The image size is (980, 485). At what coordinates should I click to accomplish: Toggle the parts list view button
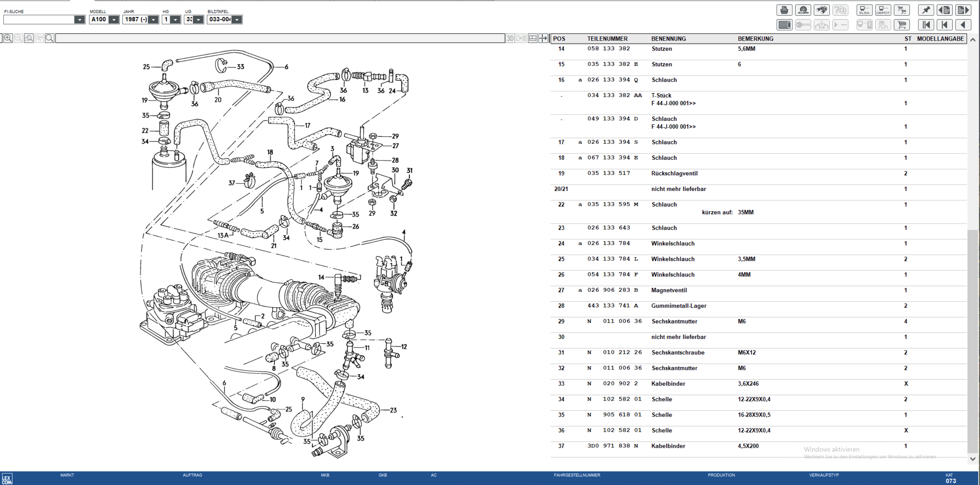tap(784, 25)
